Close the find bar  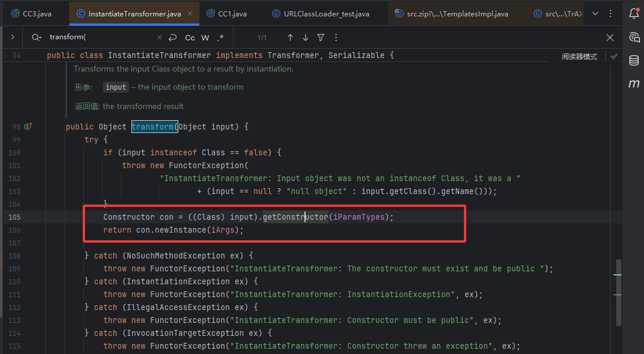pyautogui.click(x=610, y=38)
